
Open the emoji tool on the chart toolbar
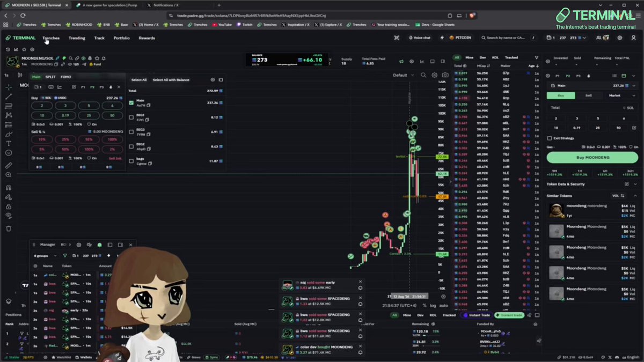point(9,153)
